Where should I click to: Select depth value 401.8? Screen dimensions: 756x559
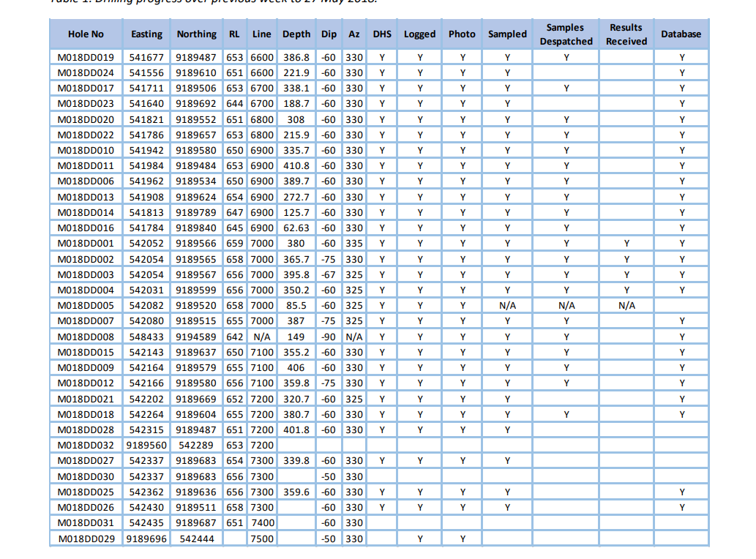tap(296, 429)
